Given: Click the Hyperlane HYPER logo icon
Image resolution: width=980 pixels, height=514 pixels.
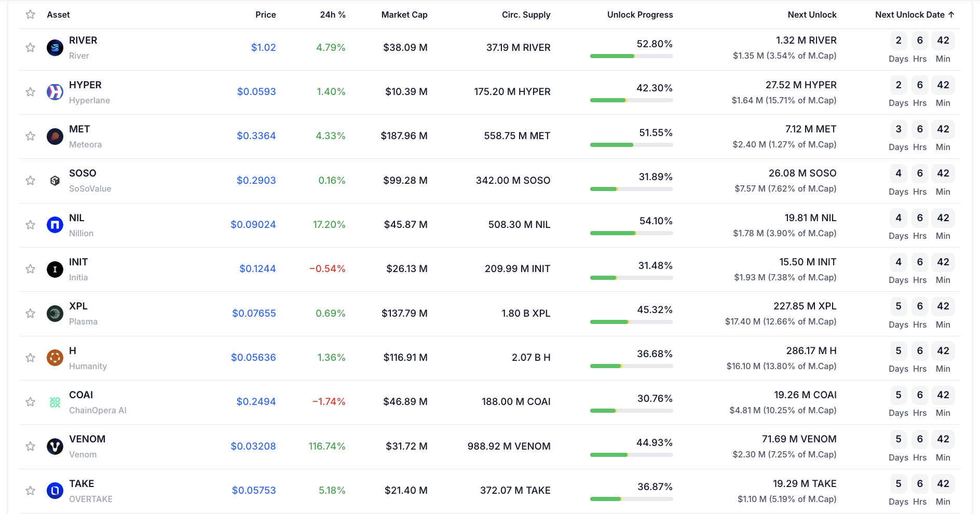Looking at the screenshot, I should pyautogui.click(x=55, y=92).
